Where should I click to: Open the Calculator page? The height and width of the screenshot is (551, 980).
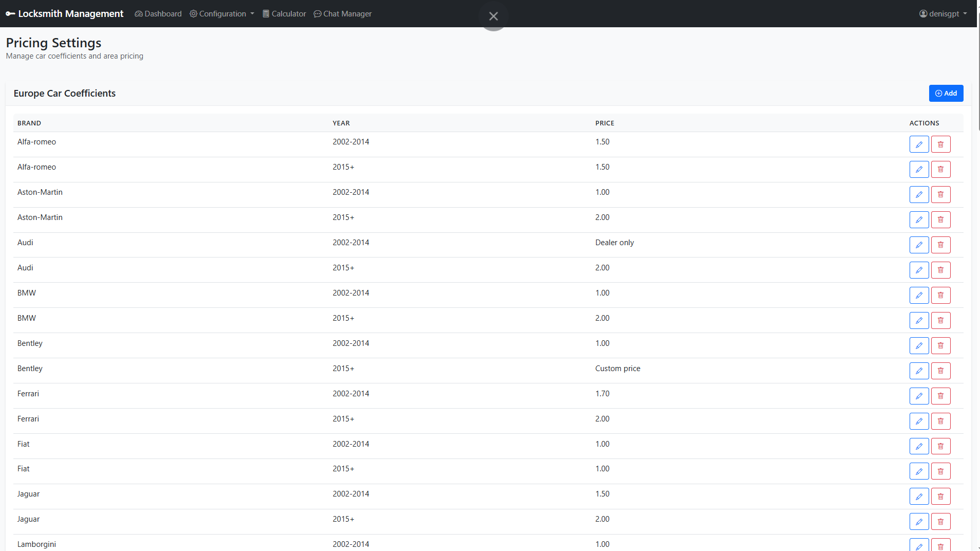click(284, 14)
